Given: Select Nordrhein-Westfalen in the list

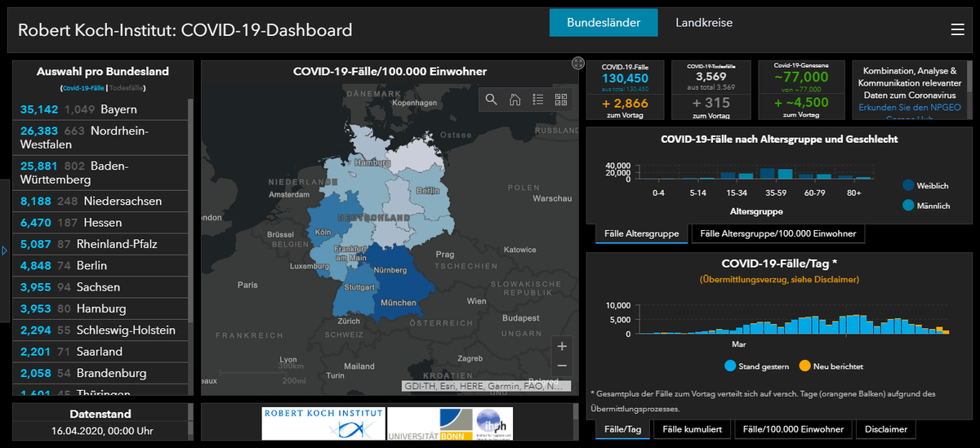Looking at the screenshot, I should click(x=100, y=138).
